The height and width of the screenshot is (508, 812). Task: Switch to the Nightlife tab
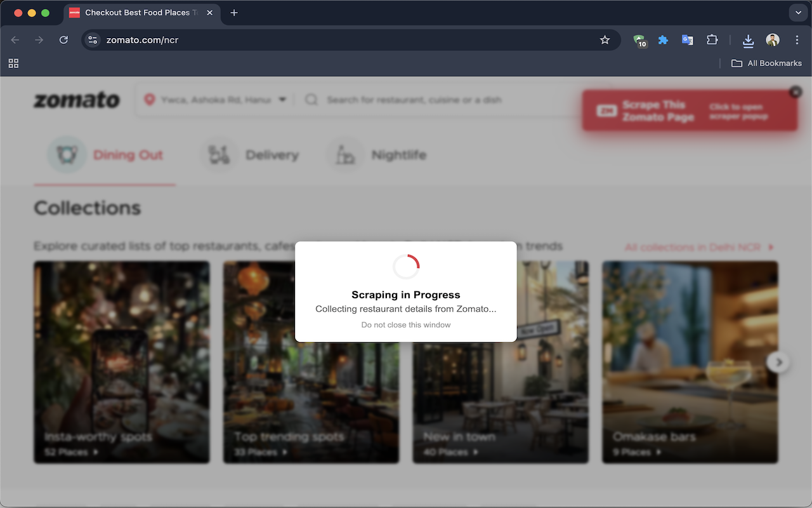pyautogui.click(x=376, y=155)
